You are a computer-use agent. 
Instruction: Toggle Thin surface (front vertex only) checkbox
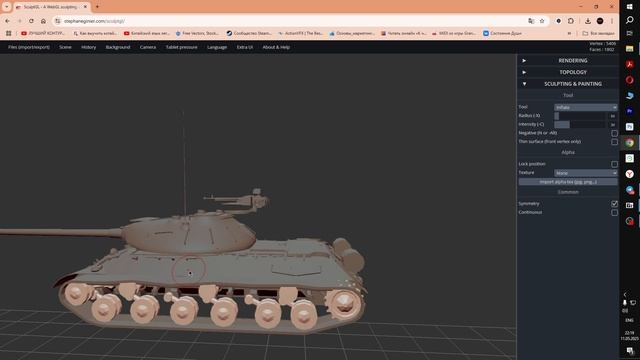point(614,142)
